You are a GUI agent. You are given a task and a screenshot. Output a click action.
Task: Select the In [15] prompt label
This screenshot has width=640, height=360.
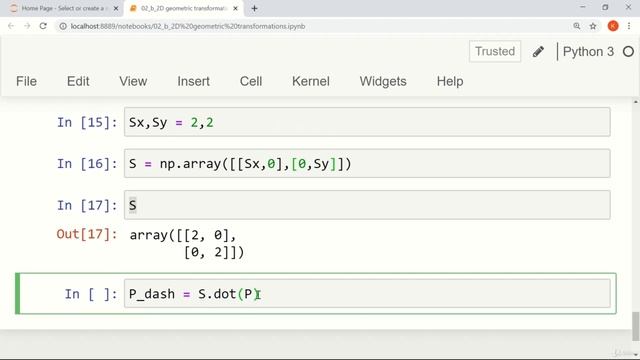(x=87, y=122)
